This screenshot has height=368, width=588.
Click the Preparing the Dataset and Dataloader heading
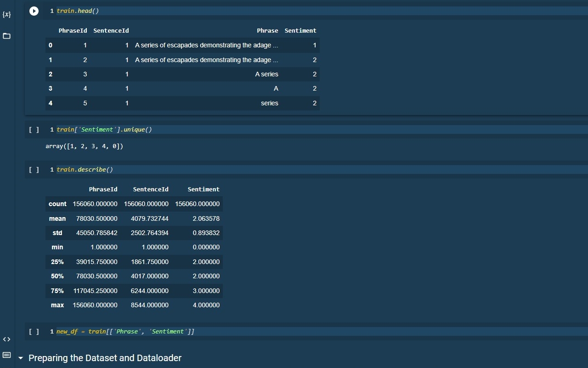point(105,358)
